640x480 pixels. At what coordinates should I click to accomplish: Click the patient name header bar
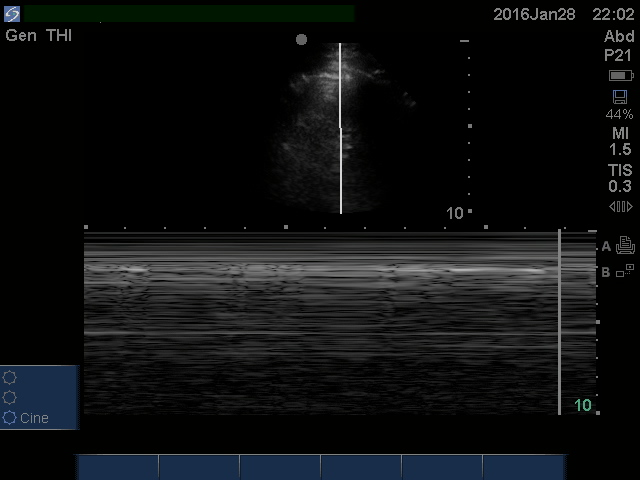tap(189, 14)
